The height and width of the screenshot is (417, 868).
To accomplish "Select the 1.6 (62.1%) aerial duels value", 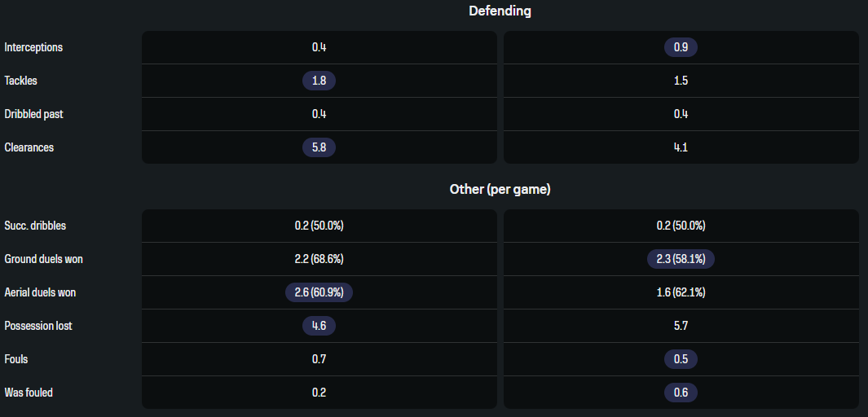I will click(x=681, y=292).
